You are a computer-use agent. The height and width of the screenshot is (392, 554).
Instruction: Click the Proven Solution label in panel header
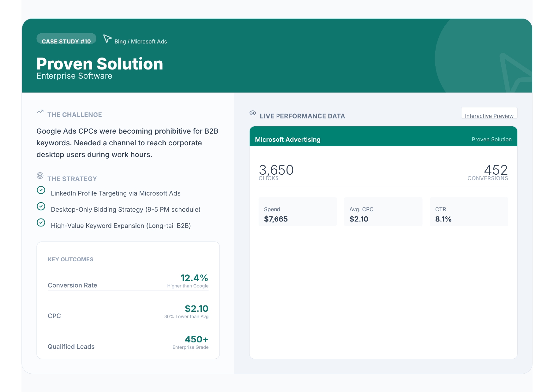[x=491, y=139]
